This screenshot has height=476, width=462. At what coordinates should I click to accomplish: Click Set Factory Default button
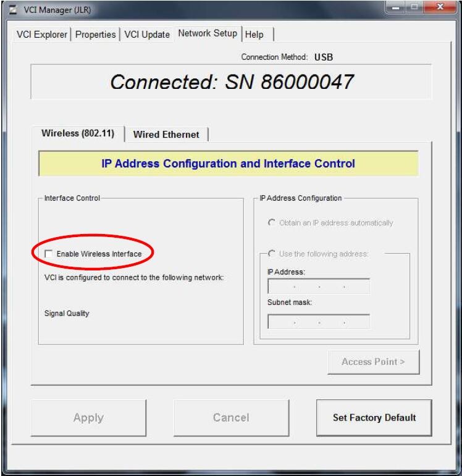tap(374, 418)
